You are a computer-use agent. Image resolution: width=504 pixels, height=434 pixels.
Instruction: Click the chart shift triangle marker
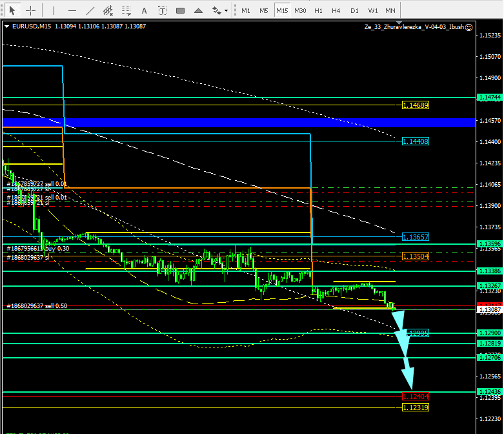point(399,23)
